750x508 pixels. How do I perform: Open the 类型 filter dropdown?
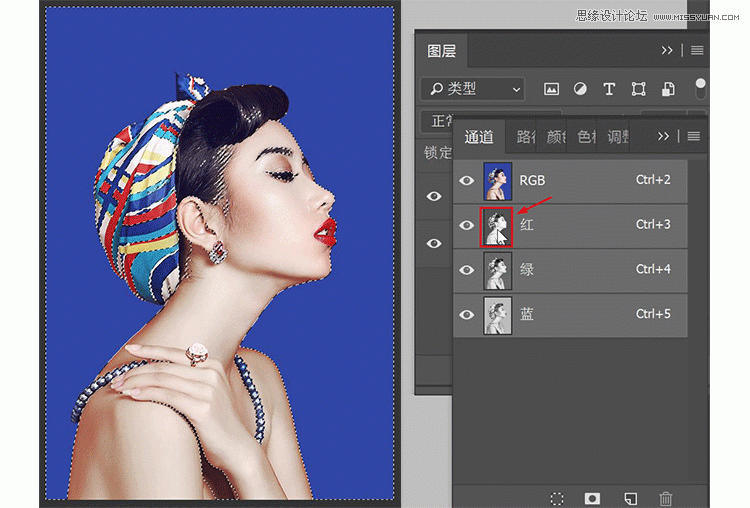click(473, 89)
